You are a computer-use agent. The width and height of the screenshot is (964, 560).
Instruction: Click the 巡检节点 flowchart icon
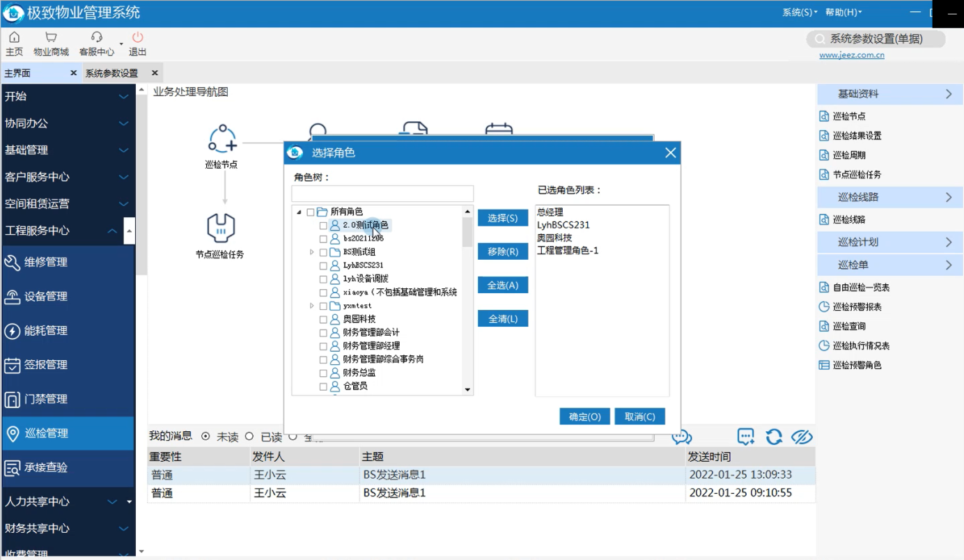222,139
